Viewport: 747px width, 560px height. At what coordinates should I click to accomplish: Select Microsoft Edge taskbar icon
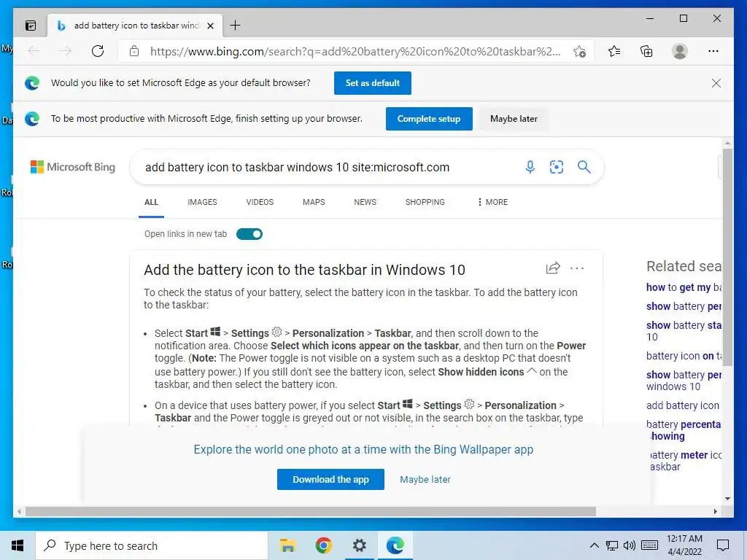pyautogui.click(x=395, y=545)
